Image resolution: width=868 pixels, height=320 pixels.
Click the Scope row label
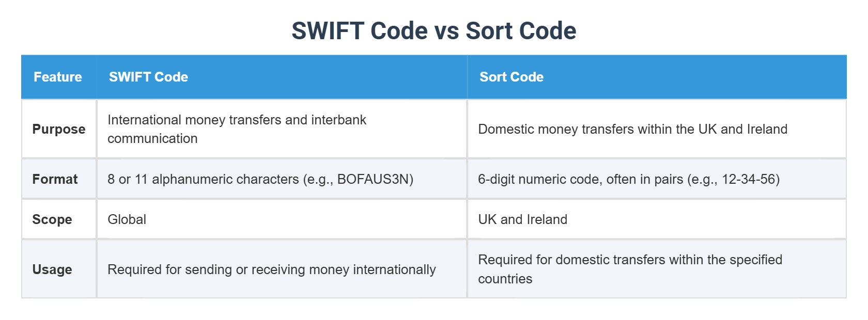point(52,219)
